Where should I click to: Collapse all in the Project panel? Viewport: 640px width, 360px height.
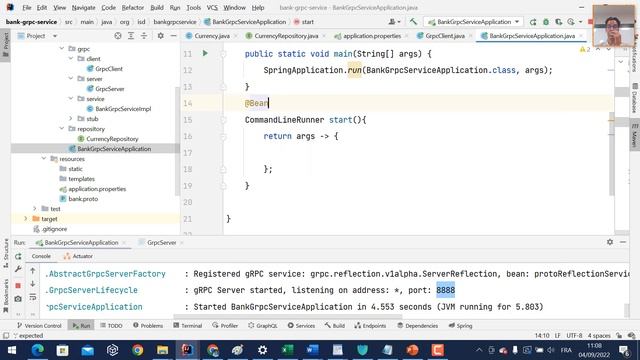click(144, 36)
